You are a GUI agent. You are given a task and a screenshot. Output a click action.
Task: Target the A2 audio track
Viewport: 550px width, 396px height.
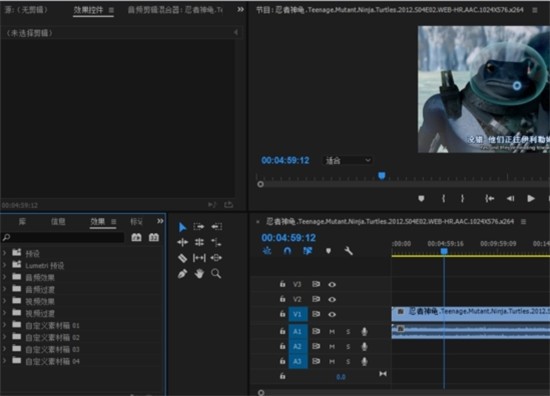[x=298, y=347]
